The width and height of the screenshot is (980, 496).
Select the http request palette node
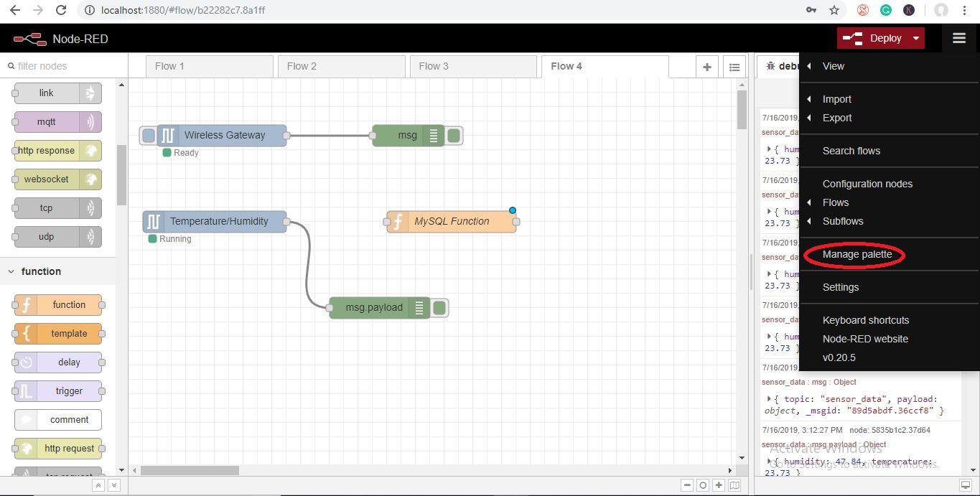point(57,449)
